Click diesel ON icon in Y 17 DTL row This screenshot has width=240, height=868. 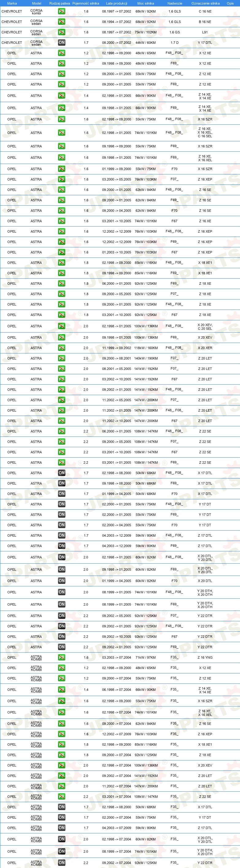click(x=61, y=43)
